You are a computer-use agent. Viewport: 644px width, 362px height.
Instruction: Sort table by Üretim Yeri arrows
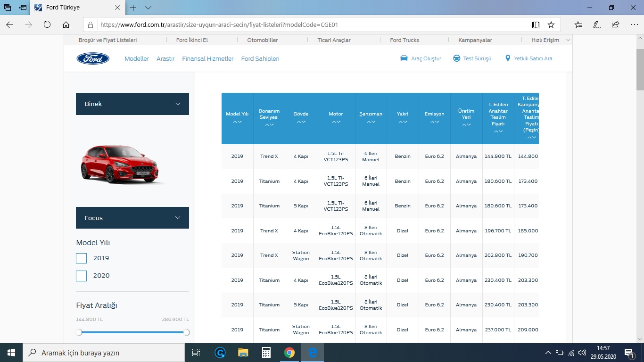coord(466,125)
